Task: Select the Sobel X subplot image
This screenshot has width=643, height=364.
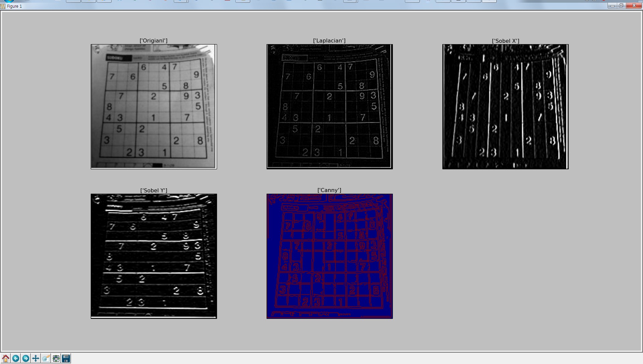Action: 505,107
